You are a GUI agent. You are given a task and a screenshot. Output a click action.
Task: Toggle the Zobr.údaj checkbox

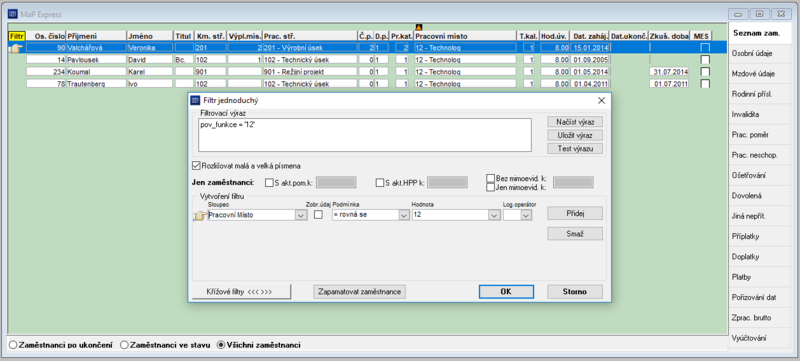318,215
